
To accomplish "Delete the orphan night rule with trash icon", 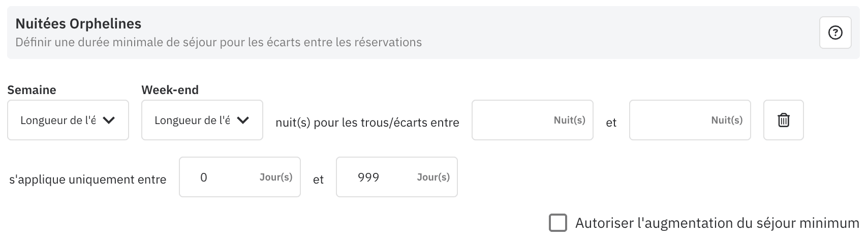I will click(783, 121).
